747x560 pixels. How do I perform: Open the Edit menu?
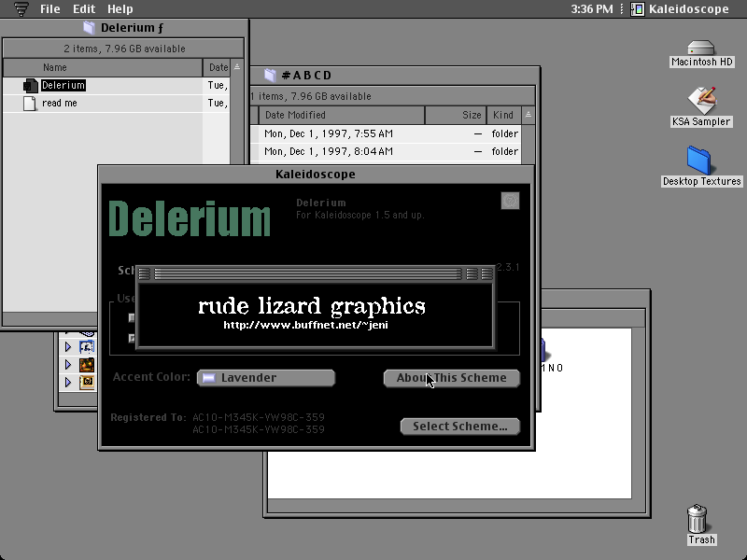[84, 9]
